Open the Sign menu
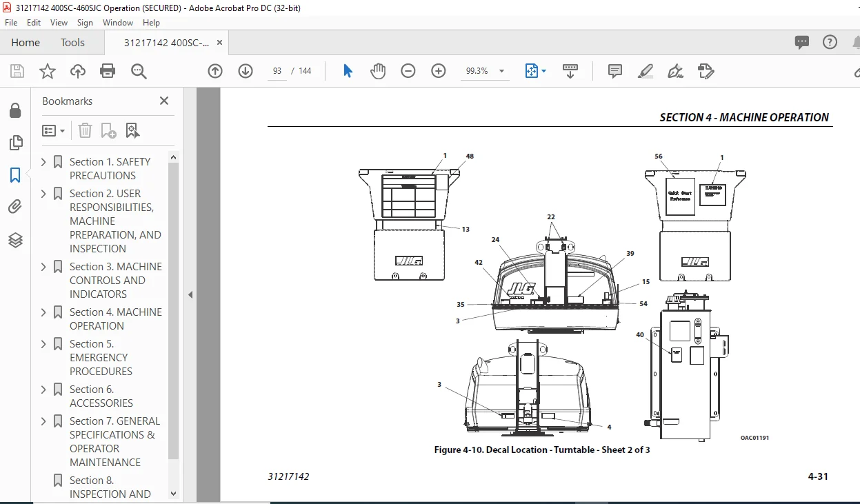 click(x=85, y=23)
